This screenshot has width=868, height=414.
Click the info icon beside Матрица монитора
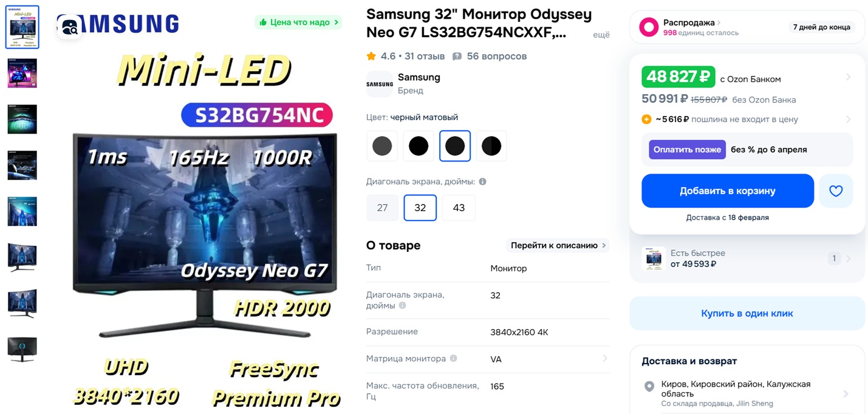coord(453,359)
